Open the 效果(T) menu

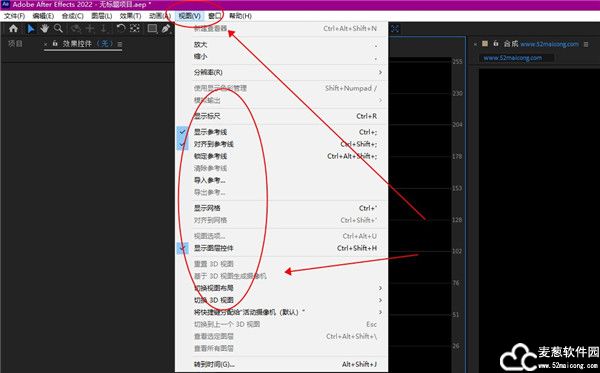click(x=130, y=16)
